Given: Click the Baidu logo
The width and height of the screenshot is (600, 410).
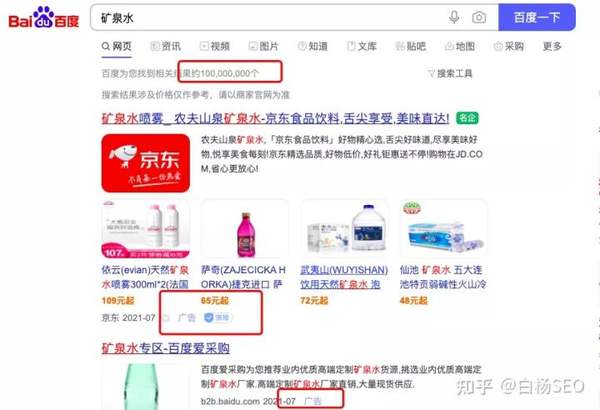Looking at the screenshot, I should [x=44, y=18].
